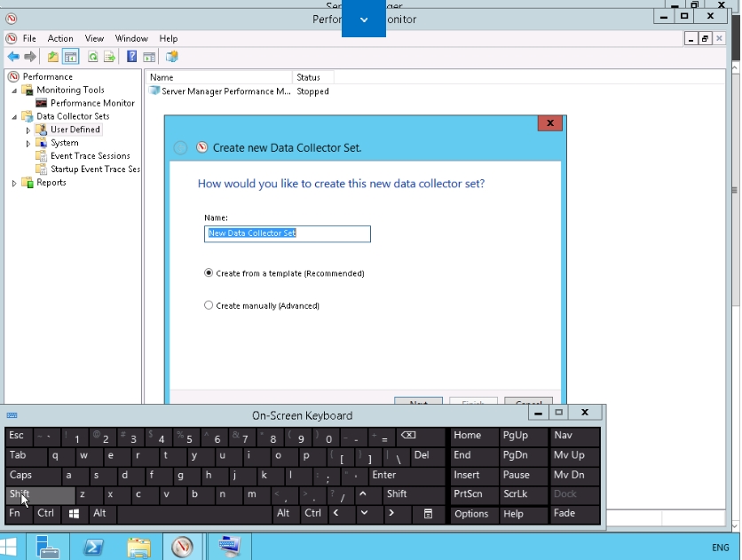742x560 pixels.
Task: Open PowerShell from the taskbar
Action: click(x=92, y=547)
